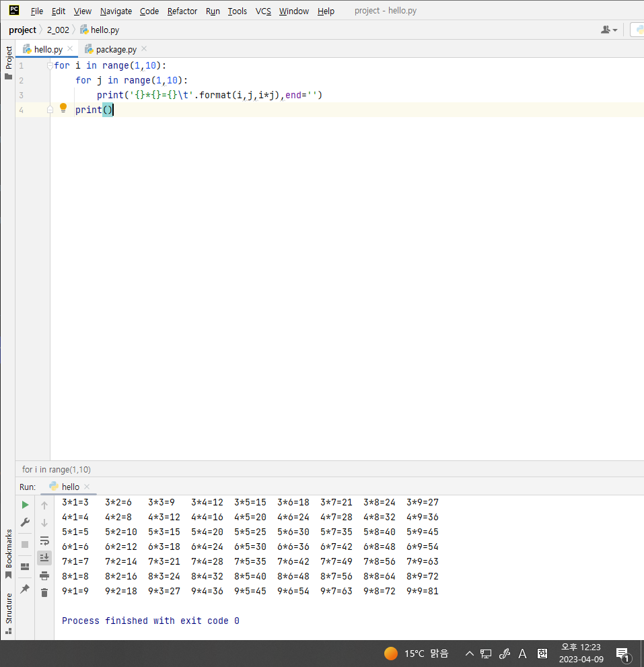Click the Restore Layout icon in Run panel
644x667 pixels.
(25, 567)
